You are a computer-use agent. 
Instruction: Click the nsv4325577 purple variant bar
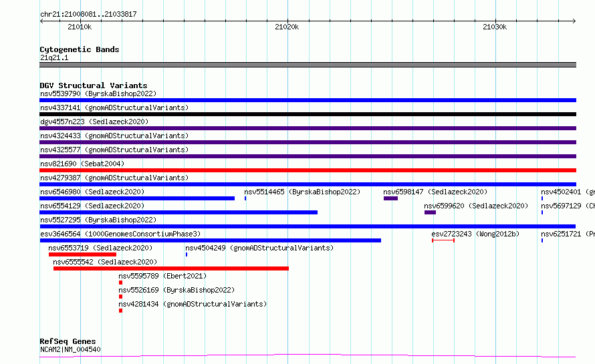pos(308,156)
